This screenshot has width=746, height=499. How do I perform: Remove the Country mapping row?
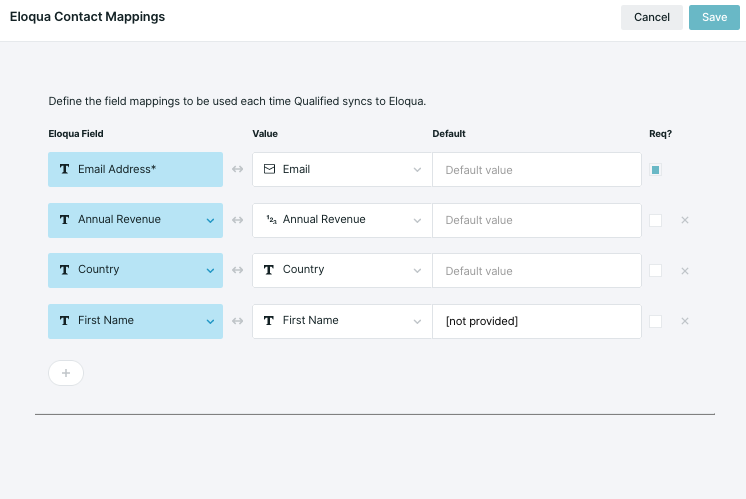coord(685,271)
